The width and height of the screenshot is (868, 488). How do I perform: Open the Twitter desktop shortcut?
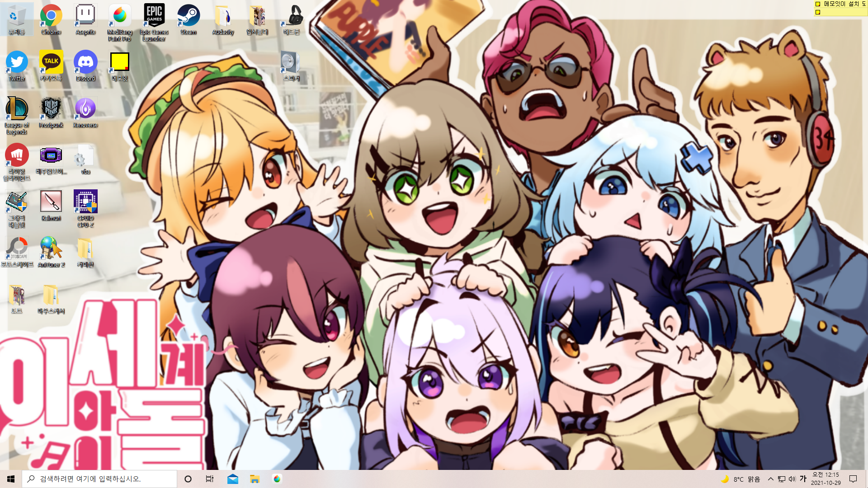17,66
